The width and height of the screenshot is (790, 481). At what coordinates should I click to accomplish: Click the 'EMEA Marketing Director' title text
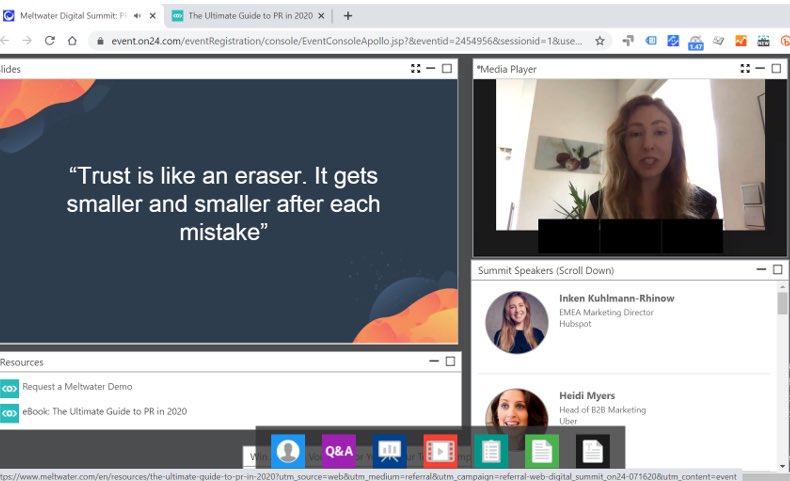pos(606,312)
